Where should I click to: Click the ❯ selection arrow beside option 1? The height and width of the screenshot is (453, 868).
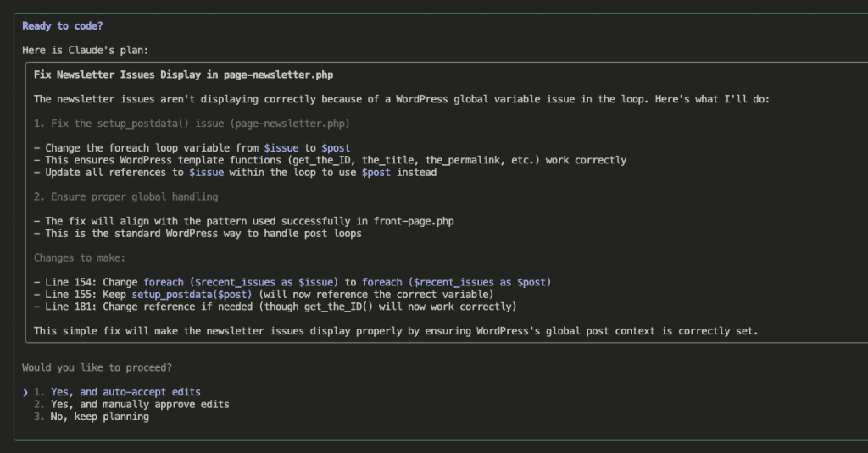coord(25,392)
